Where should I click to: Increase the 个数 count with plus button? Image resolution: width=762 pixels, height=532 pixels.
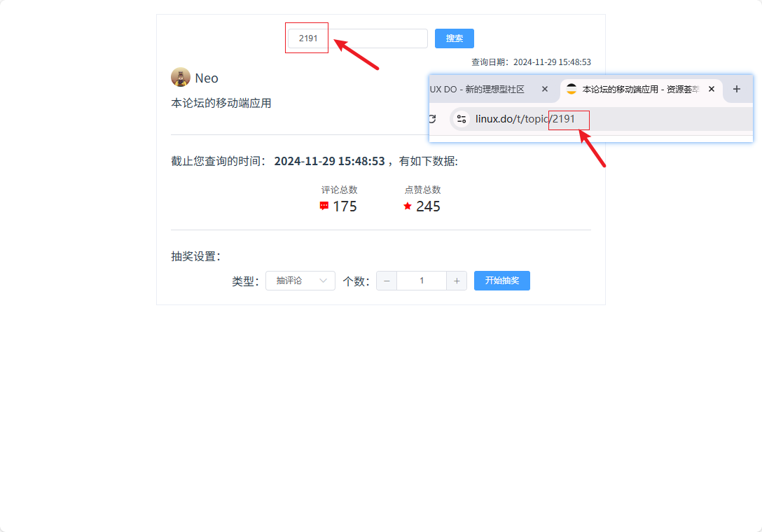pos(457,281)
